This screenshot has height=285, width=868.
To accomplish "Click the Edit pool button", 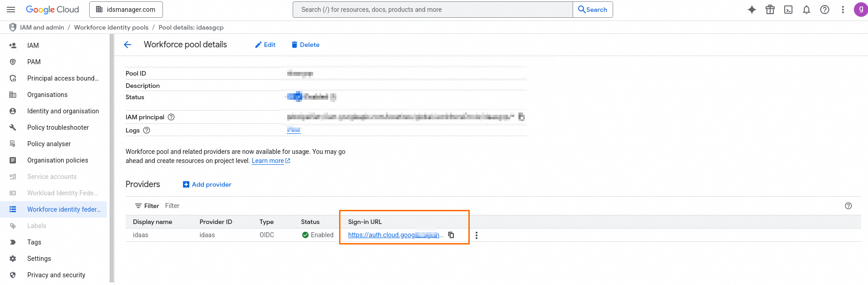I will pos(265,45).
